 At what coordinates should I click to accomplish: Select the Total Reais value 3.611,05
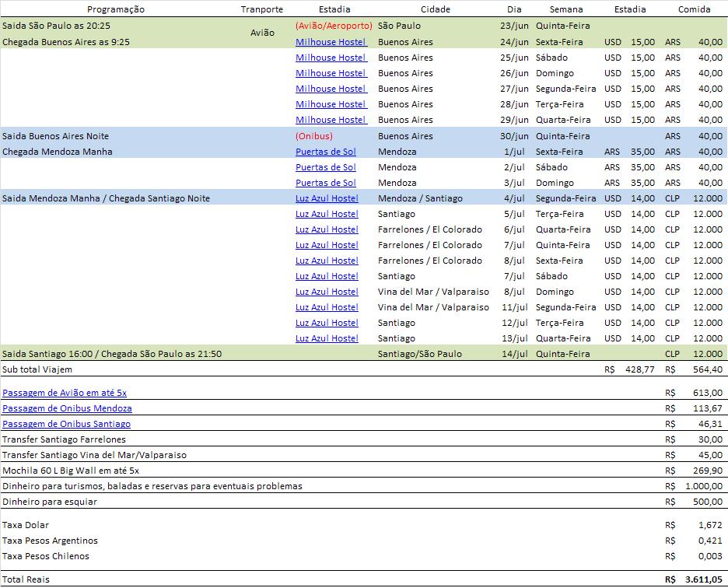click(x=702, y=579)
